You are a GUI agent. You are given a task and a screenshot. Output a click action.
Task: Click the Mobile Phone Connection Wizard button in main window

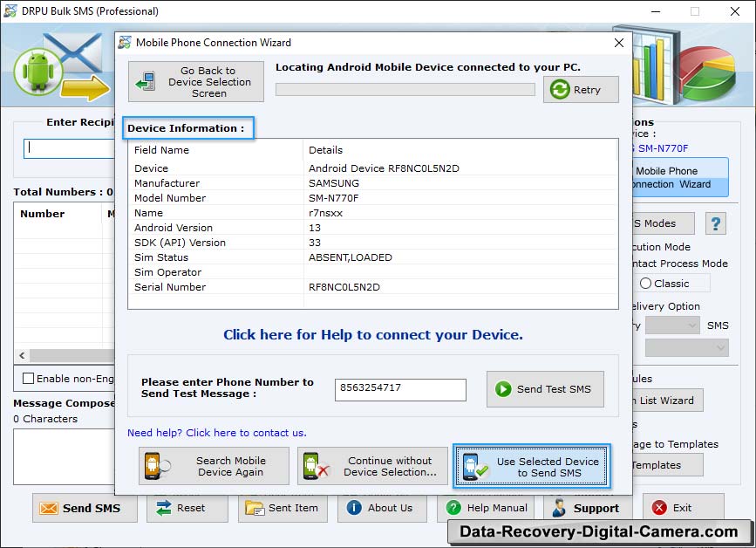pyautogui.click(x=681, y=177)
